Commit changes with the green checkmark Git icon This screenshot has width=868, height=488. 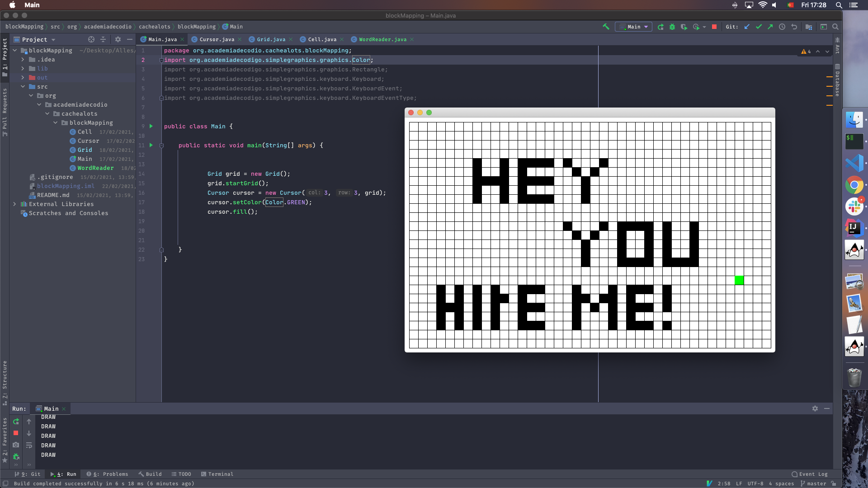tap(759, 27)
